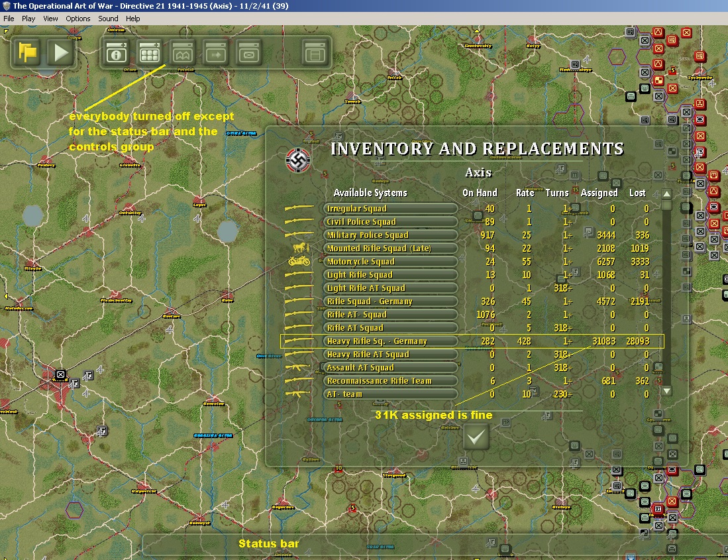Image resolution: width=728 pixels, height=560 pixels.
Task: Click the rifle icon beside Reconnaissance Rifle Team
Action: (x=299, y=380)
